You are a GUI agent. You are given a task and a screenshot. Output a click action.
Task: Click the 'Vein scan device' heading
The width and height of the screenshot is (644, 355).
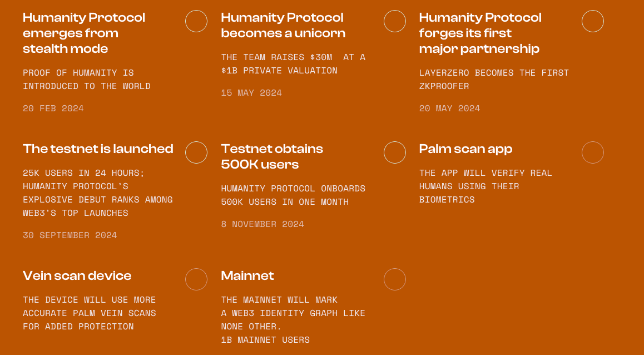click(77, 275)
